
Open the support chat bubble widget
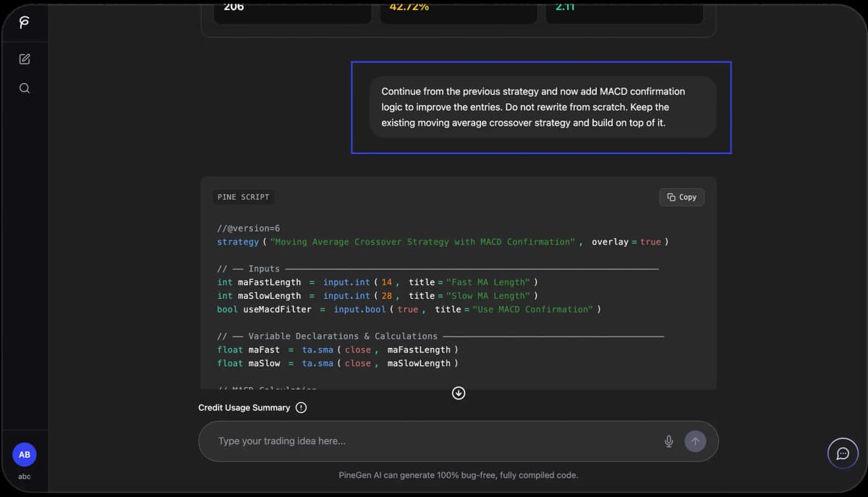click(843, 454)
